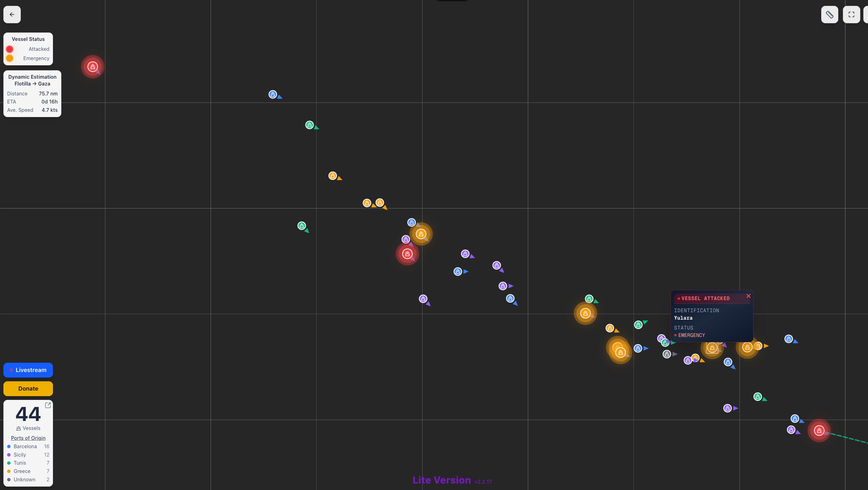The image size is (868, 490).
Task: Click the attacked red vessel at top left
Action: point(93,67)
